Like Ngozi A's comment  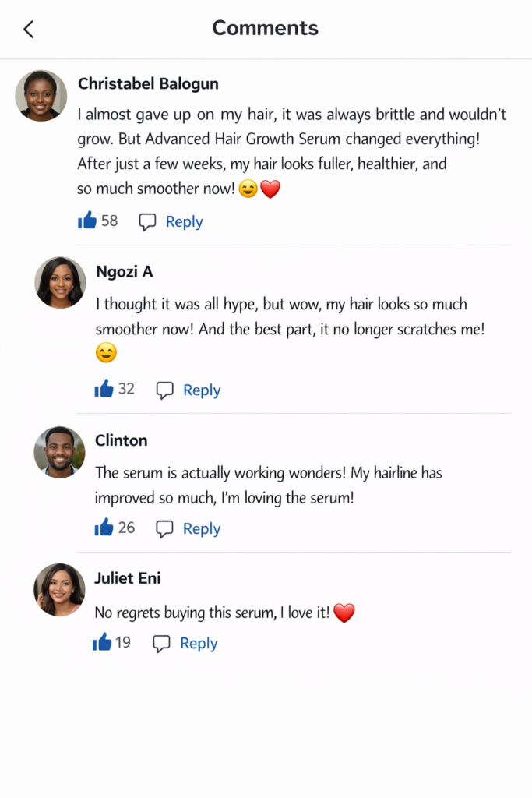(x=104, y=389)
